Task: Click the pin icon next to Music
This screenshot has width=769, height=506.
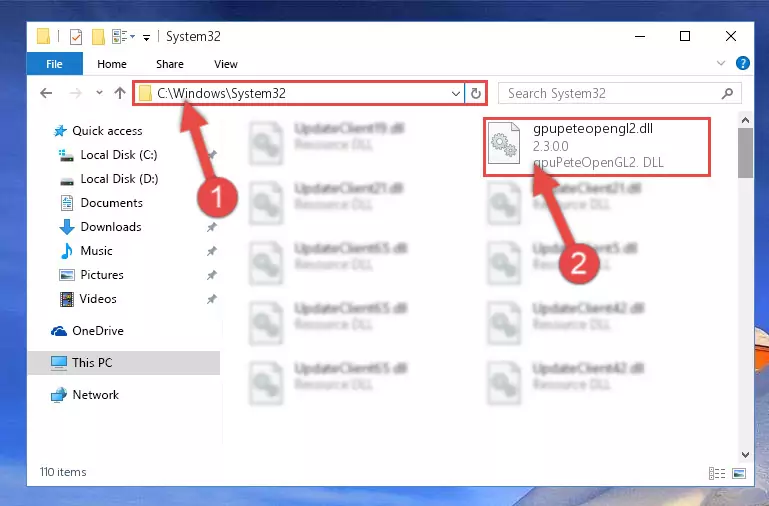Action: [211, 252]
